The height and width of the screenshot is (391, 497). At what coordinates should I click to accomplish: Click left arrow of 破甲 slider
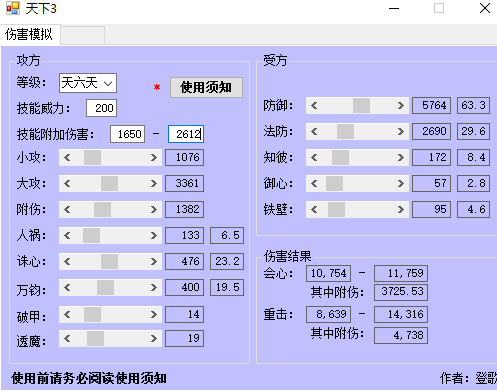pos(67,314)
